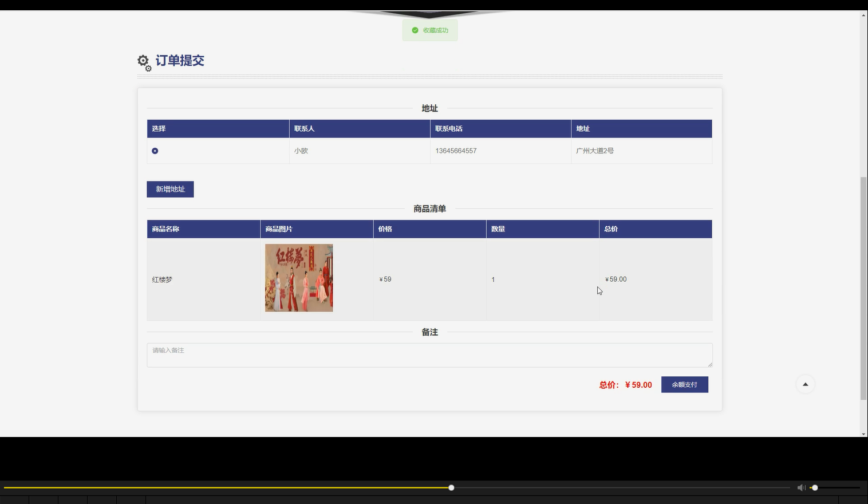
Task: Click the back-to-top arrow icon
Action: click(805, 384)
